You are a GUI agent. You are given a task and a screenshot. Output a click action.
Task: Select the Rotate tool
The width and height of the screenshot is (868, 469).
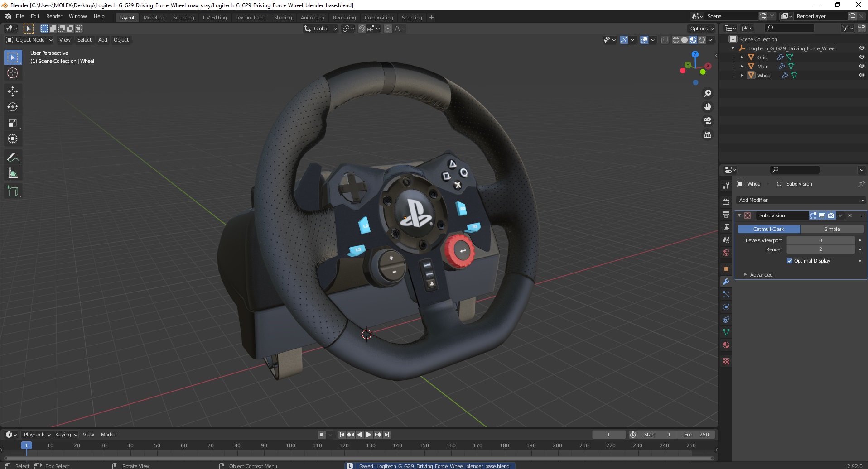pos(13,107)
